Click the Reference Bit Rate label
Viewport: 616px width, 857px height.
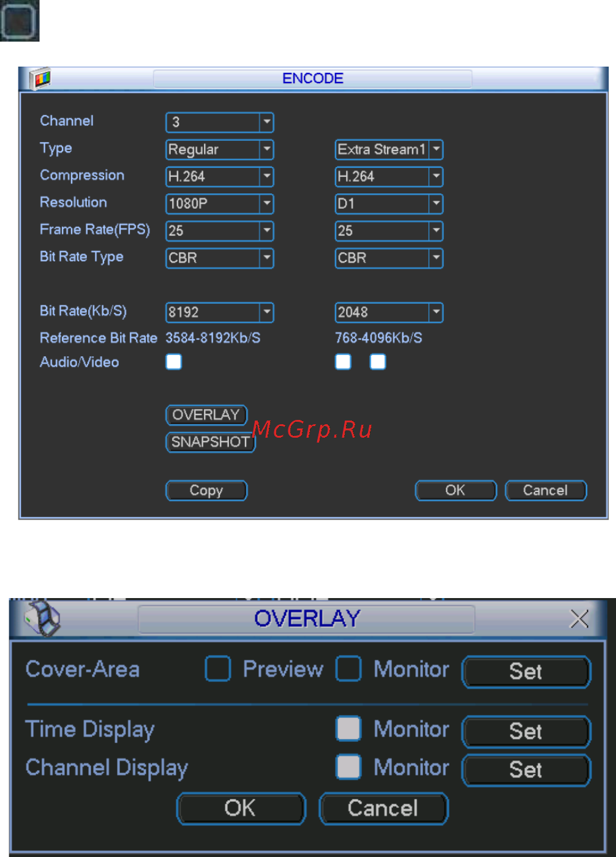pos(99,338)
